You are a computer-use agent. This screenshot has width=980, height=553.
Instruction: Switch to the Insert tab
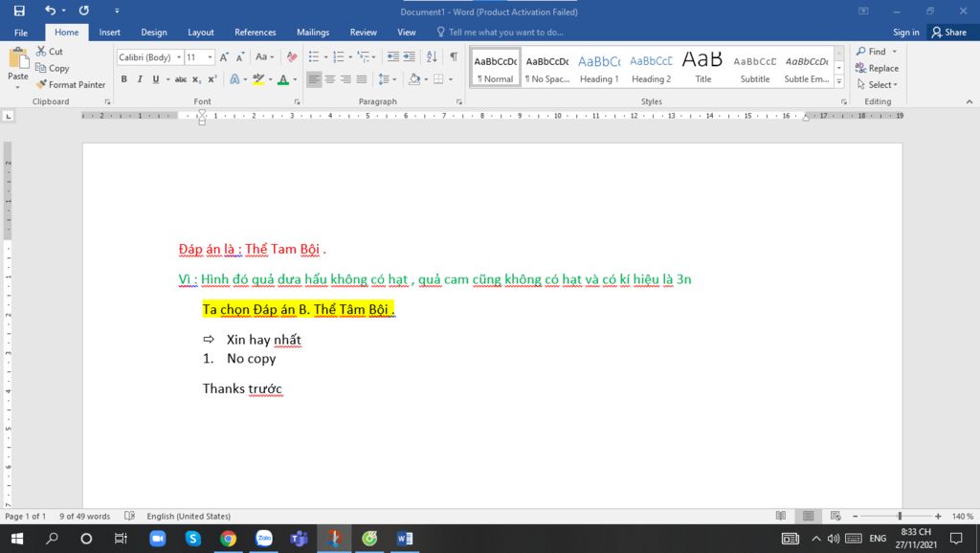pyautogui.click(x=109, y=32)
